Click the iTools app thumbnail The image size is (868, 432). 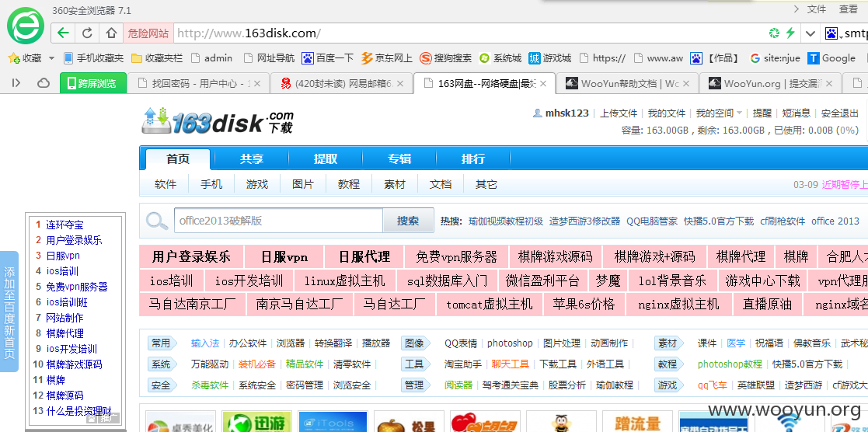click(x=333, y=421)
